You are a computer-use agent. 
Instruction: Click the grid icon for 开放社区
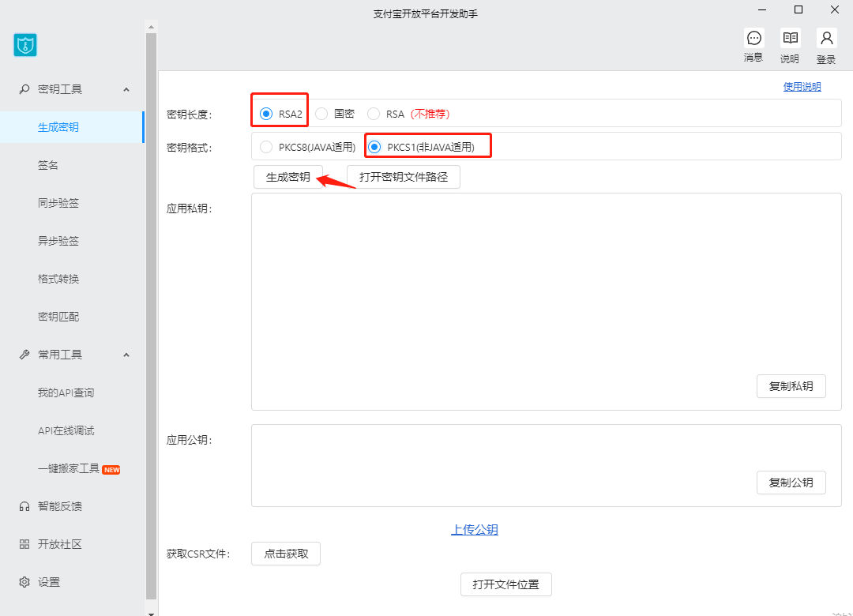pyautogui.click(x=24, y=544)
